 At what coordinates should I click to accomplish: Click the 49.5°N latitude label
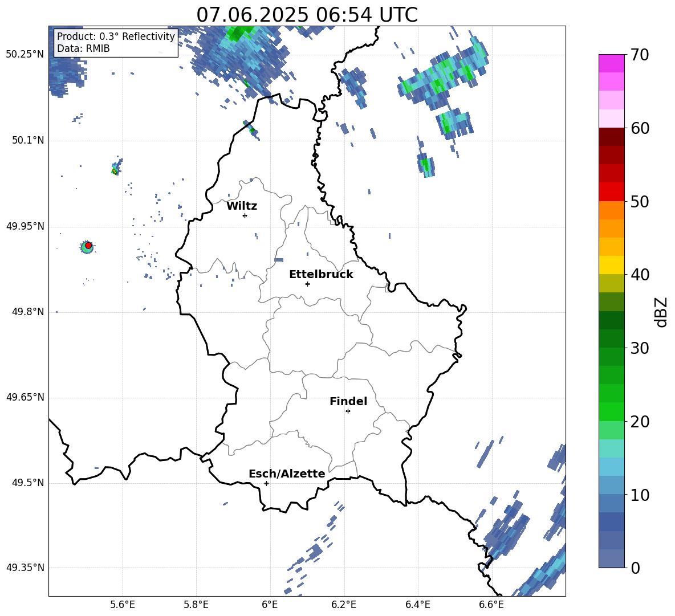(28, 483)
